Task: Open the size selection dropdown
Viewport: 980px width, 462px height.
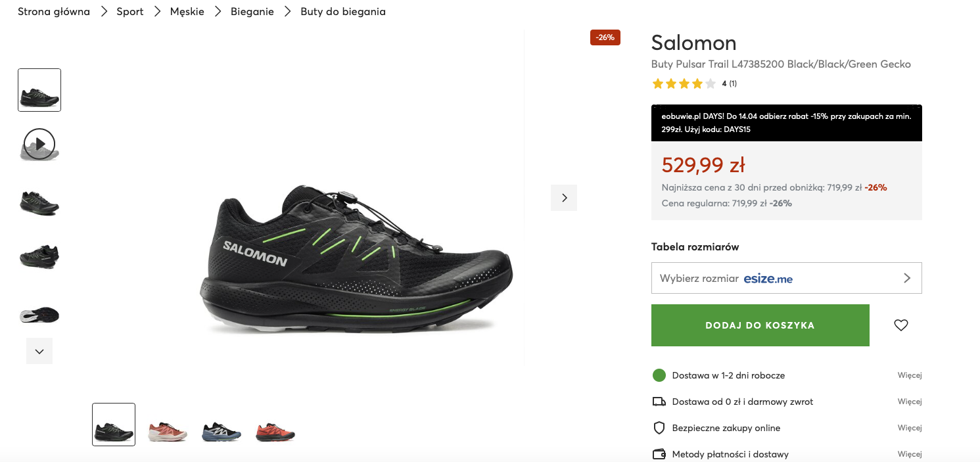Action: tap(786, 278)
